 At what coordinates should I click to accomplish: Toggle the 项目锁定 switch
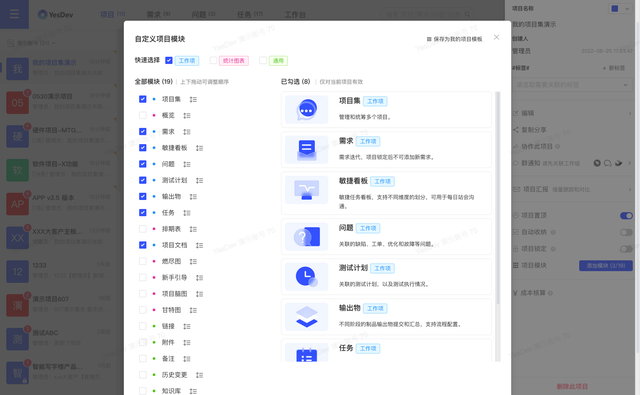coord(626,249)
